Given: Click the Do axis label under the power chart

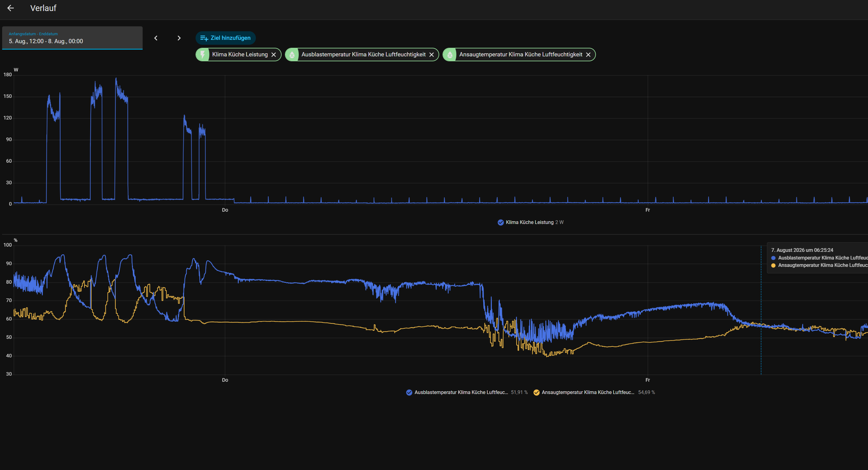Looking at the screenshot, I should click(x=225, y=210).
